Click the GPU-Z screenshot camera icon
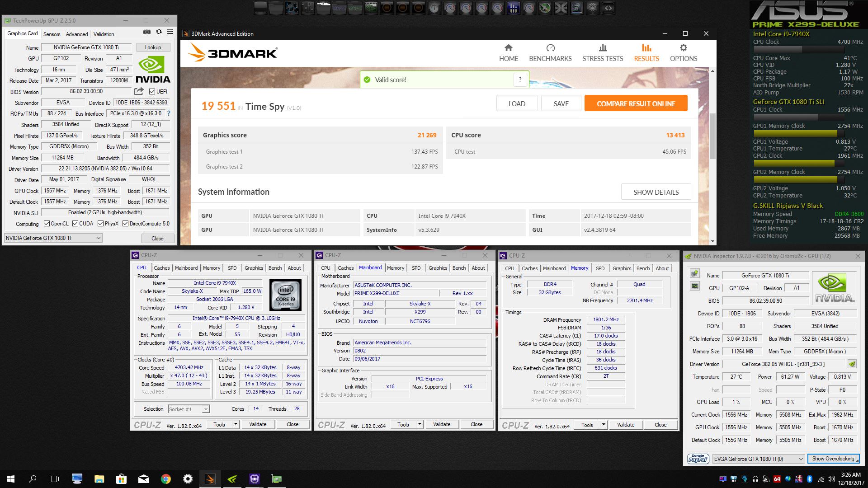This screenshot has height=488, width=868. click(147, 32)
